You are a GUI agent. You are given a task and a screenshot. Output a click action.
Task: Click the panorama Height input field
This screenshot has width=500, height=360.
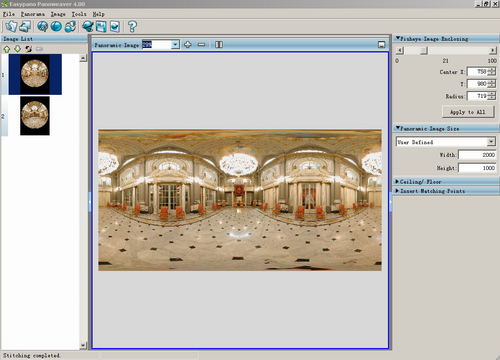[x=477, y=168]
